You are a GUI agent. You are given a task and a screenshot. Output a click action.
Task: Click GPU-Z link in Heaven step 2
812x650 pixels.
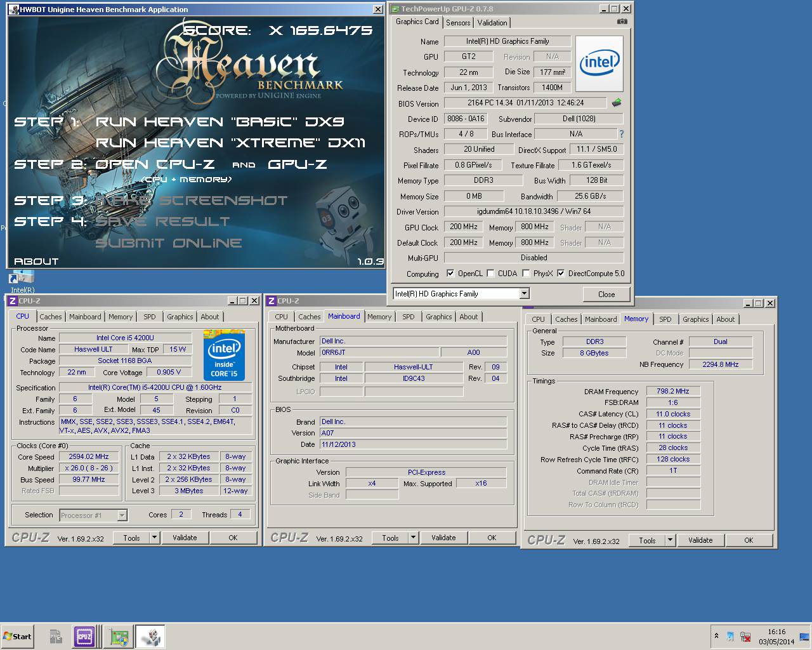click(x=298, y=164)
